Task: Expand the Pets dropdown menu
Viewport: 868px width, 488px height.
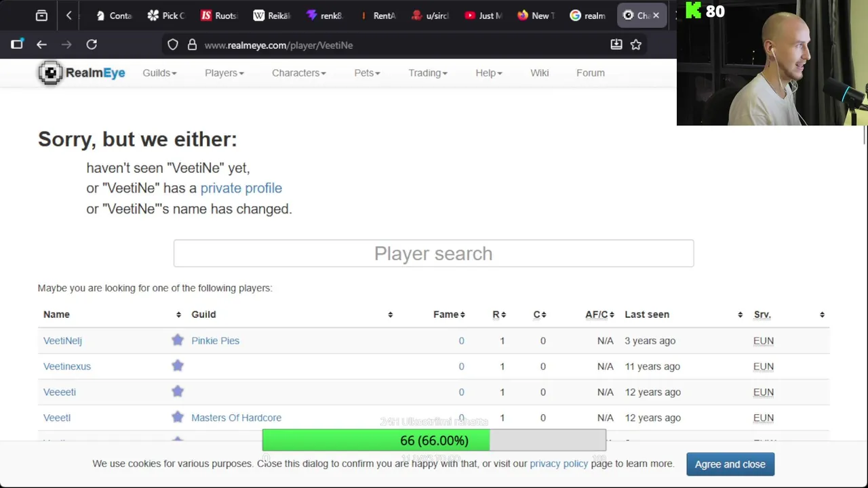Action: click(367, 73)
